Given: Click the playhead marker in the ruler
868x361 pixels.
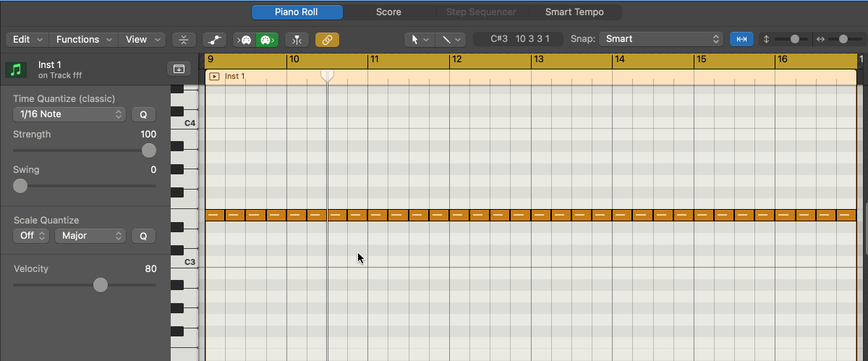Looking at the screenshot, I should pyautogui.click(x=327, y=75).
